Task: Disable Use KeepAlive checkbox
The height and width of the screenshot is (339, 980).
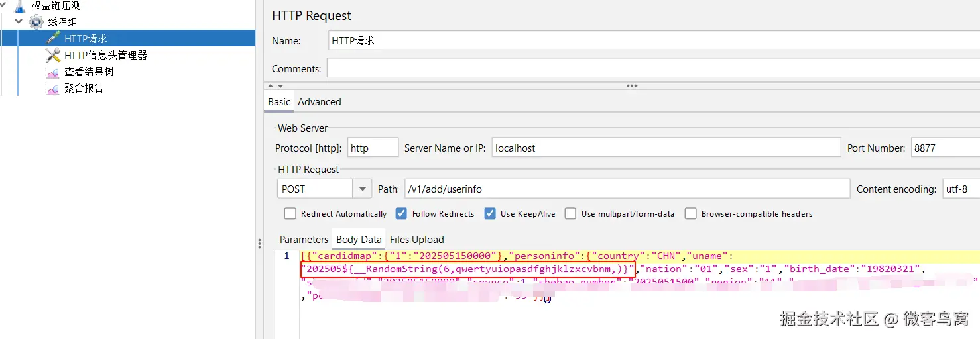Action: (x=490, y=213)
